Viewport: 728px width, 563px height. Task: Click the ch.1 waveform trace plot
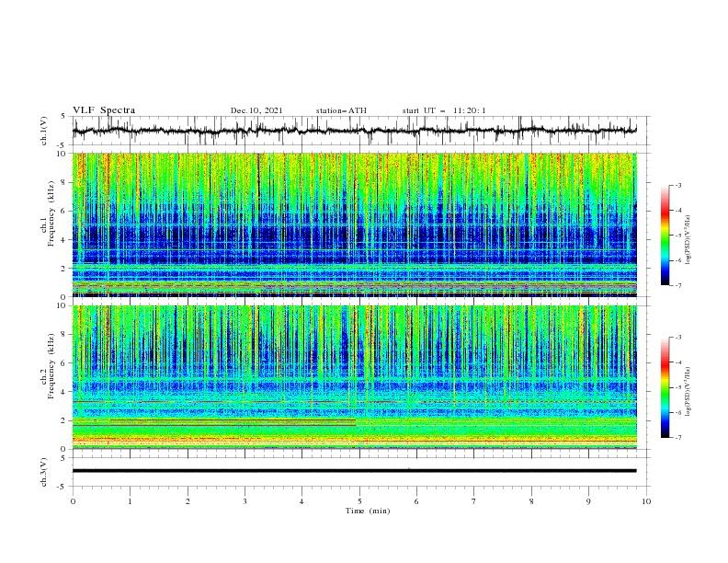coord(354,131)
